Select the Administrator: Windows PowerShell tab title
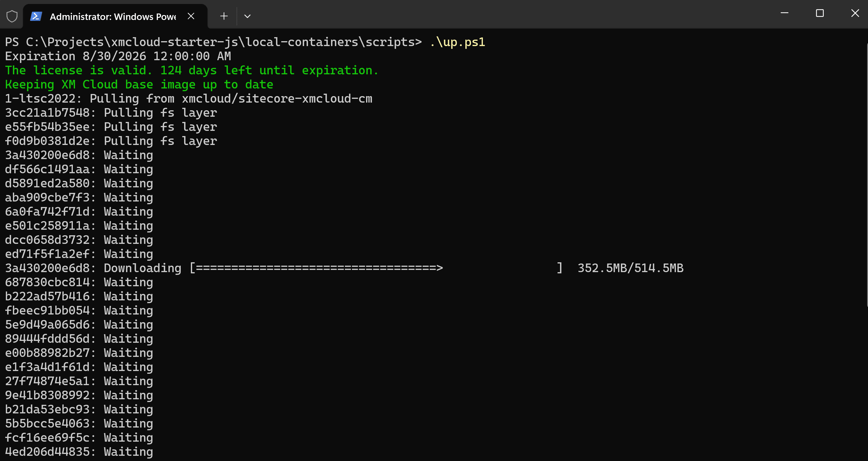The width and height of the screenshot is (868, 461). tap(113, 17)
